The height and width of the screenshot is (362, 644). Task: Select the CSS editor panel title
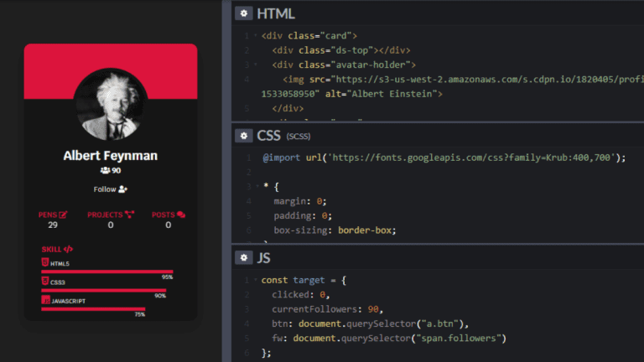tap(268, 136)
